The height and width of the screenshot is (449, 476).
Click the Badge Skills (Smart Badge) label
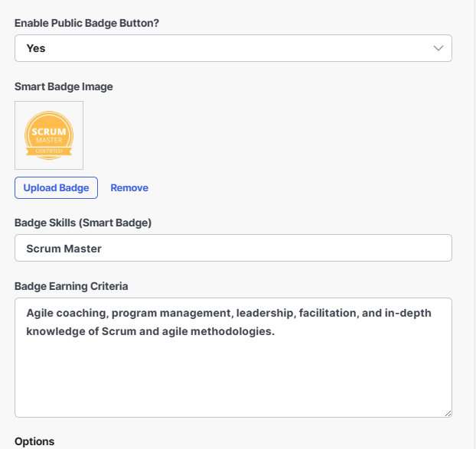[83, 223]
